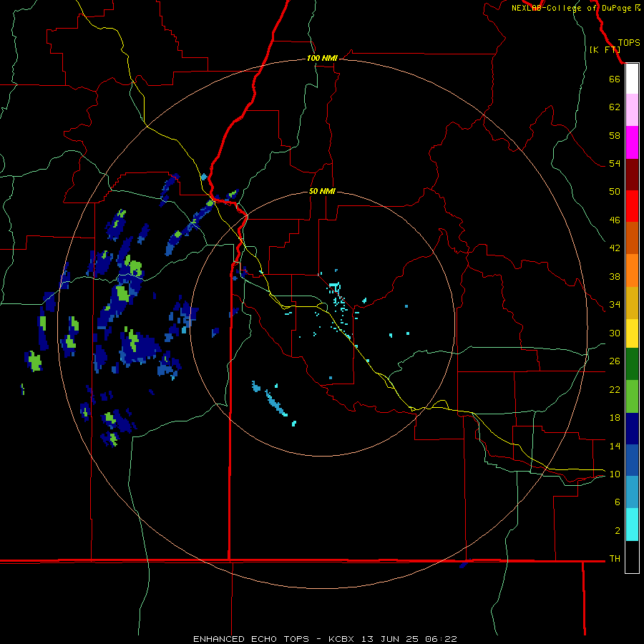The height and width of the screenshot is (644, 644).
Task: Click the legend value '66'
Action: coord(615,79)
